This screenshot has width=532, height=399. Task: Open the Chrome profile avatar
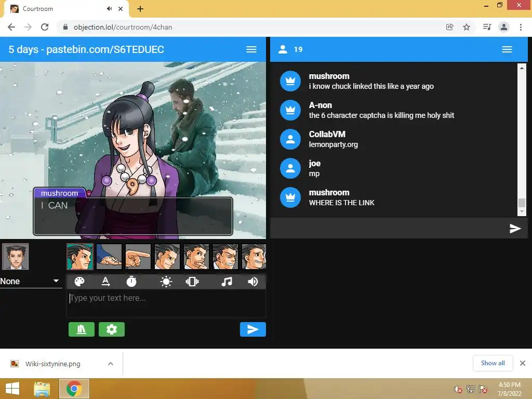(504, 27)
